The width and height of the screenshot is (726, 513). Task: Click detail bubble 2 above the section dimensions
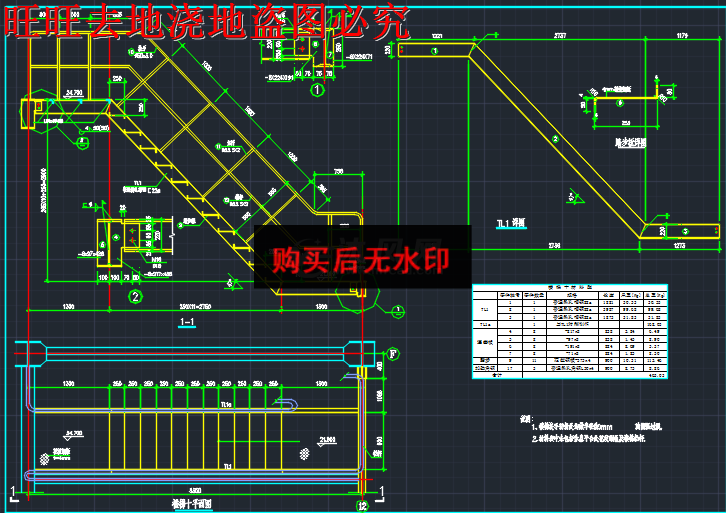(135, 296)
